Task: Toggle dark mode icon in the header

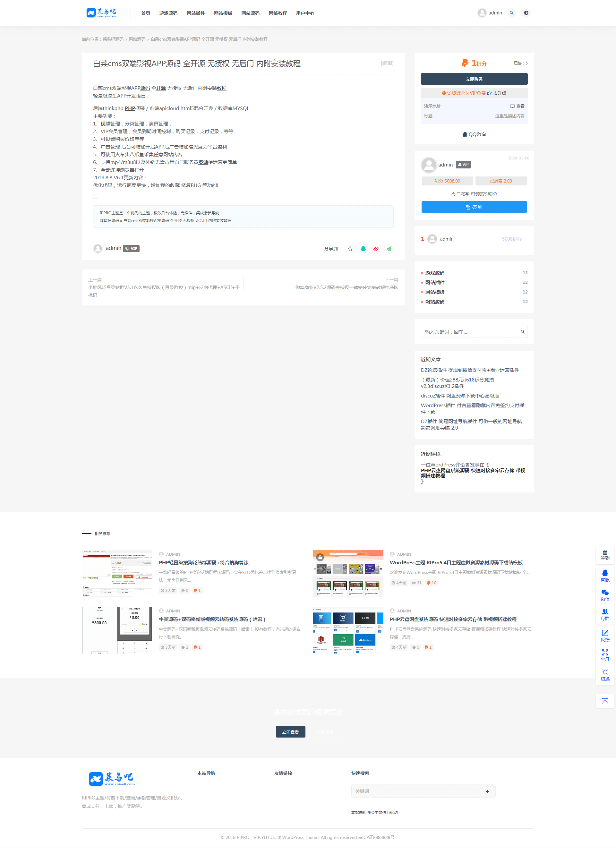Action: click(526, 13)
